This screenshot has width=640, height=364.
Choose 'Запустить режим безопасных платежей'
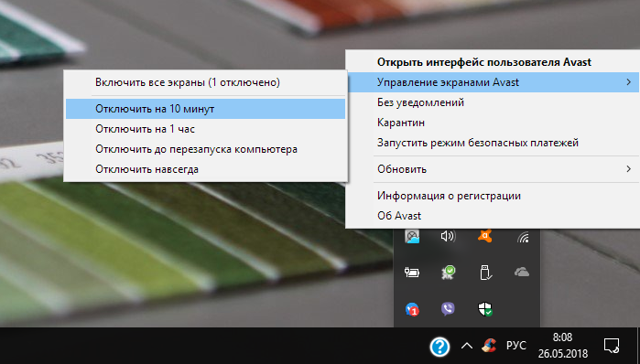(478, 143)
